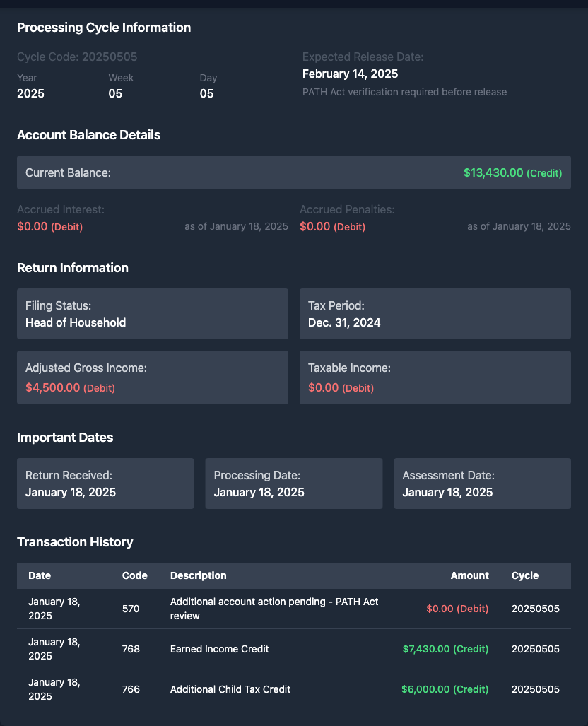The height and width of the screenshot is (726, 588).
Task: Click the Amount column header
Action: (469, 575)
